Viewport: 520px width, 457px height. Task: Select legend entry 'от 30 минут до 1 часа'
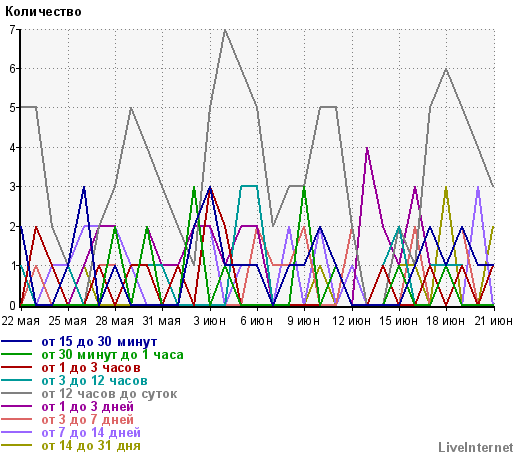coord(112,355)
